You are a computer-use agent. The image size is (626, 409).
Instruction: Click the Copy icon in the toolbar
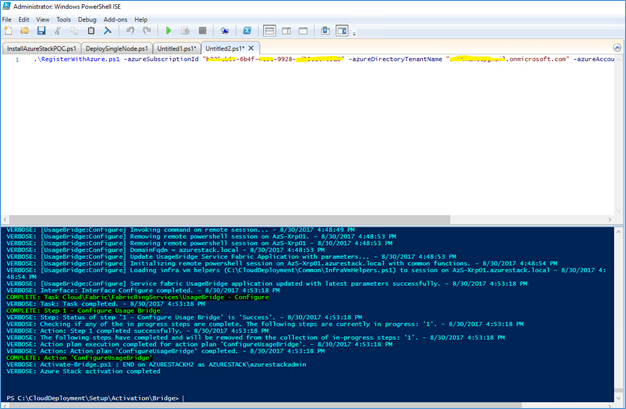point(74,31)
